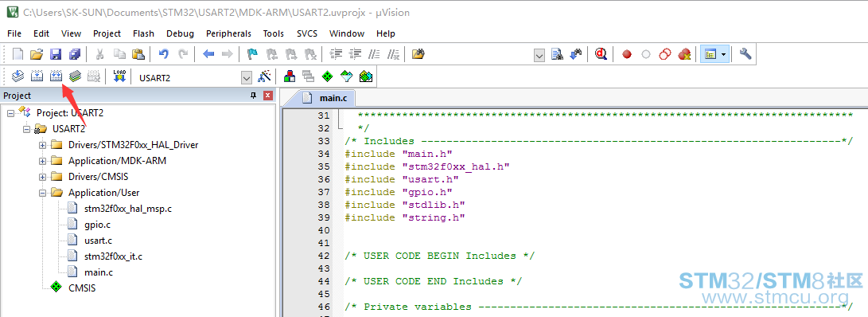This screenshot has height=317, width=868.
Task: Select the CMSIS component tree item
Action: tap(82, 288)
